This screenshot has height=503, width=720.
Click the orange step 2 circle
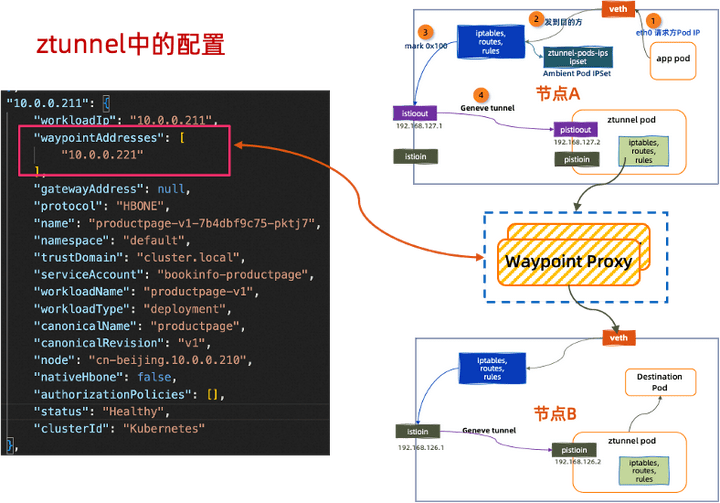(536, 18)
